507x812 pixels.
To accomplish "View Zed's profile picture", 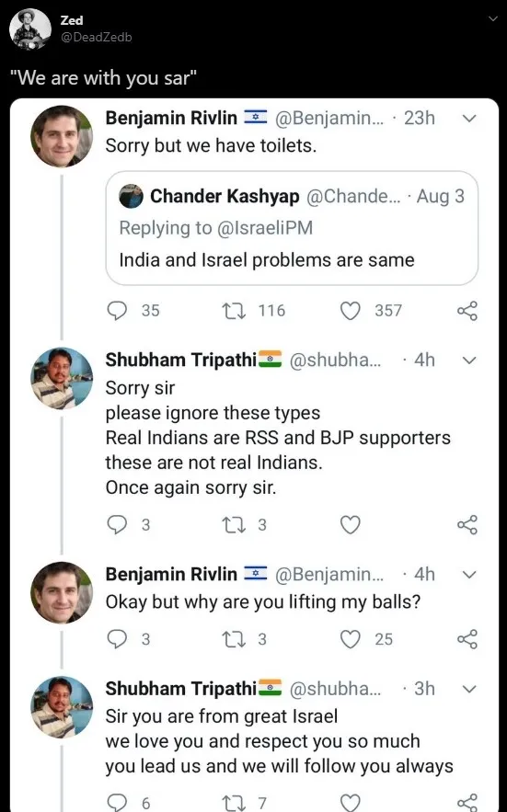I will [30, 29].
